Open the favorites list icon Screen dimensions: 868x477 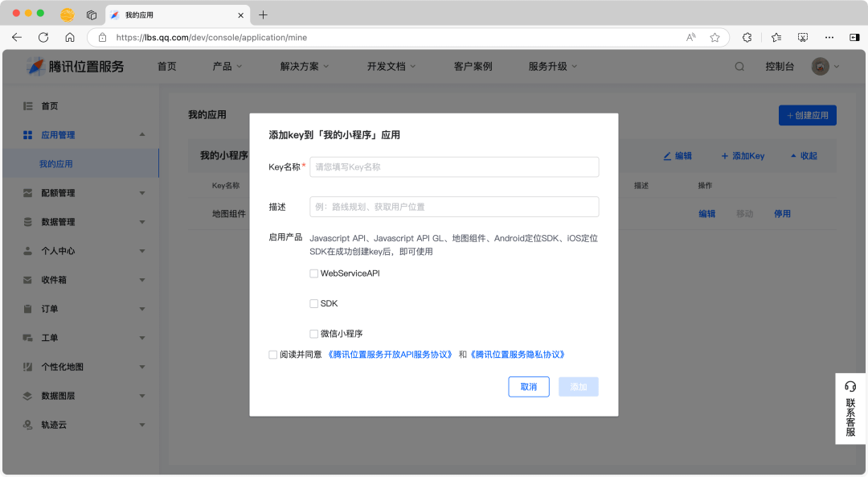pyautogui.click(x=776, y=37)
